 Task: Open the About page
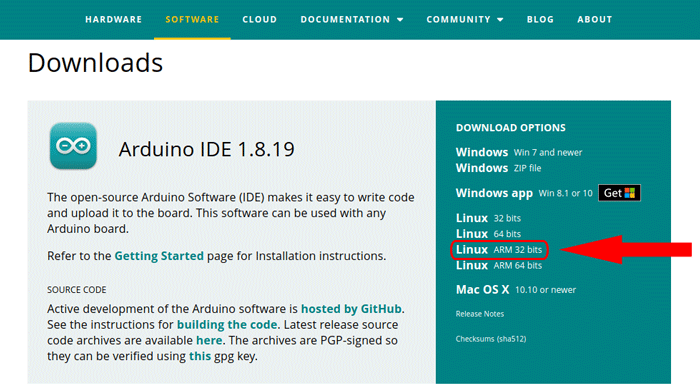[x=594, y=20]
